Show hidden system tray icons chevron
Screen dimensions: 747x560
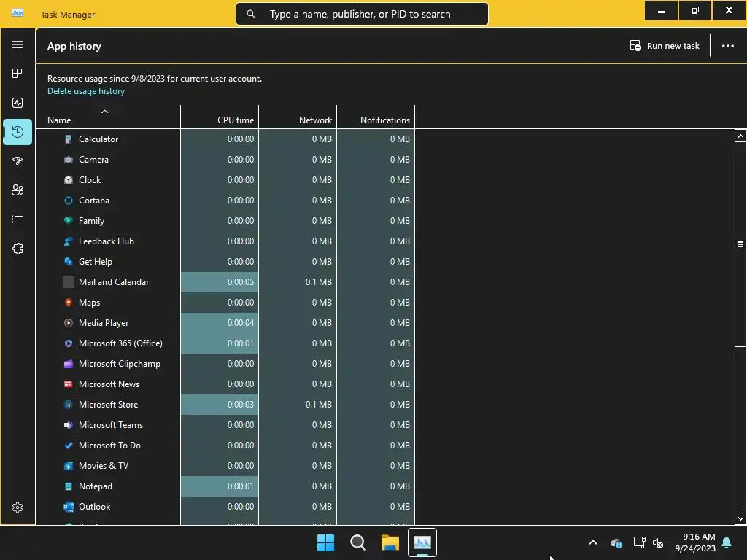[593, 542]
